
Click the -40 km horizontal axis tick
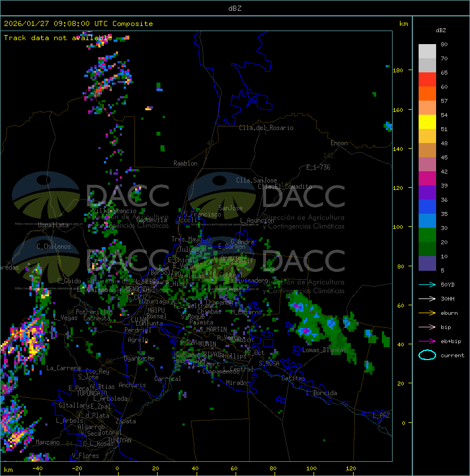click(37, 469)
